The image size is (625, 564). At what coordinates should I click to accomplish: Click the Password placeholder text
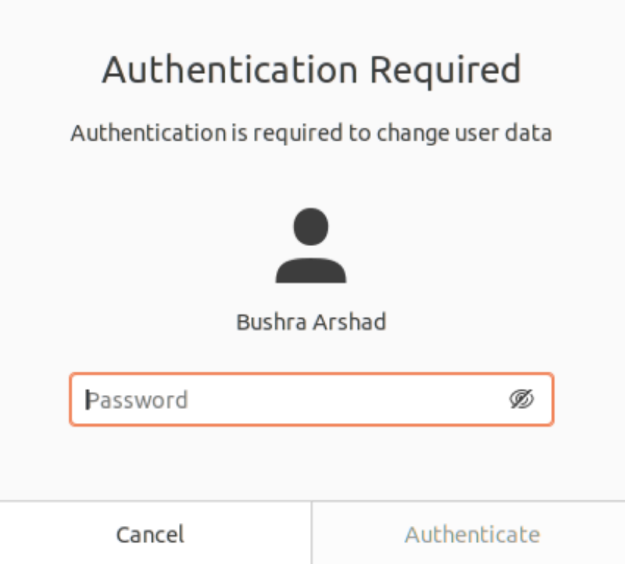(x=138, y=400)
